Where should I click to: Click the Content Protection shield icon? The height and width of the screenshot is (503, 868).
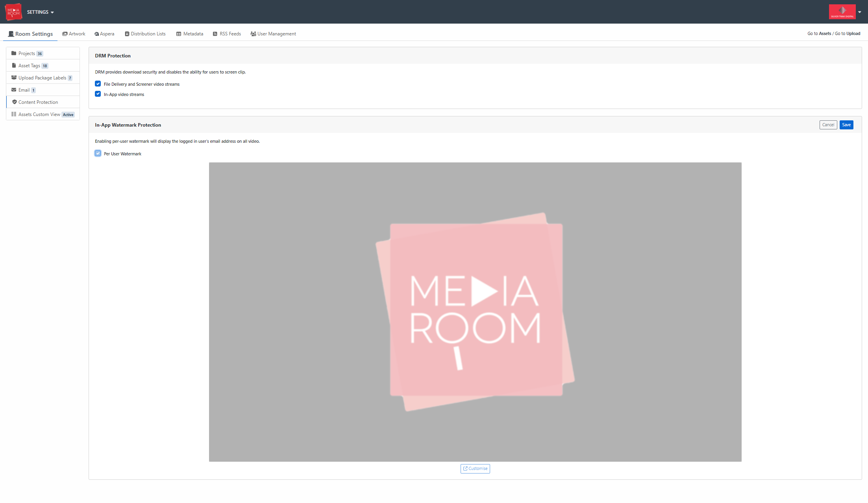point(14,102)
